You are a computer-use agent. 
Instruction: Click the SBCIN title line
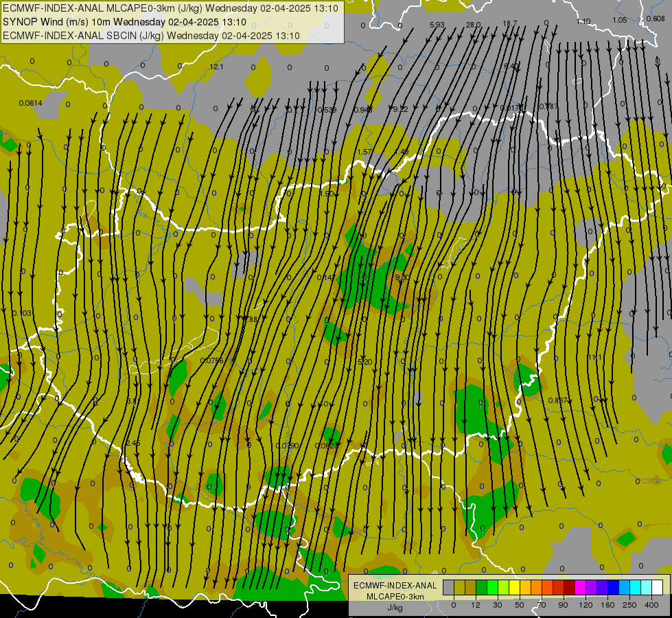tap(151, 36)
